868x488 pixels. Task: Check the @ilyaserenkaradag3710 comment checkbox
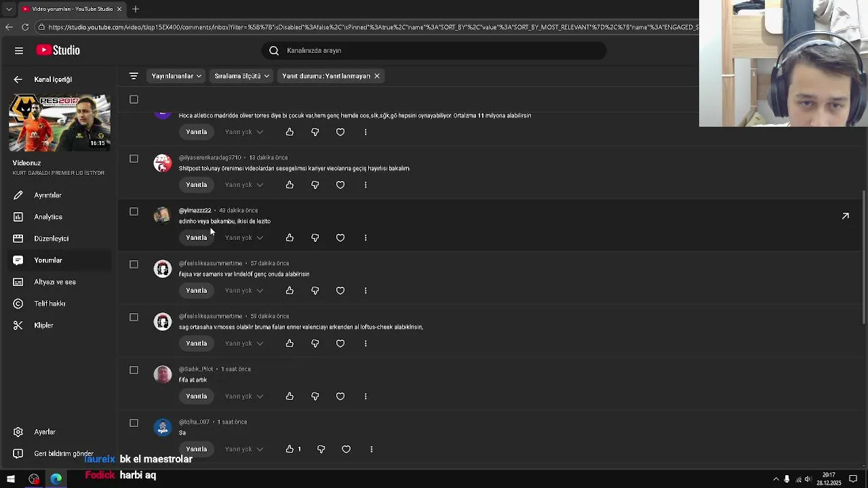click(134, 159)
